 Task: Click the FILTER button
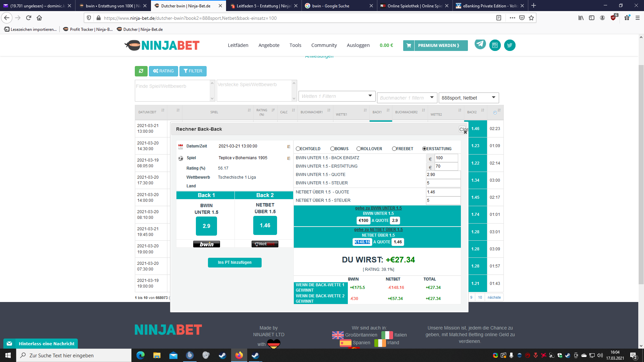193,71
